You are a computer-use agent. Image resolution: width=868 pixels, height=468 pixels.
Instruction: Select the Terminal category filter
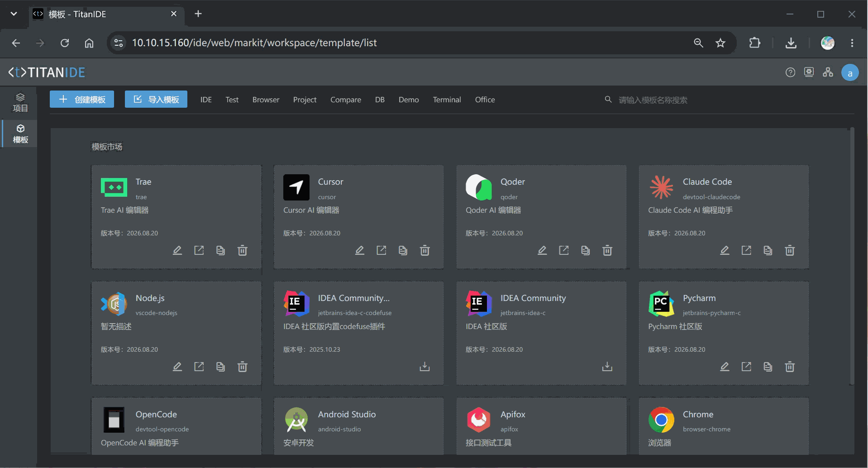[447, 100]
